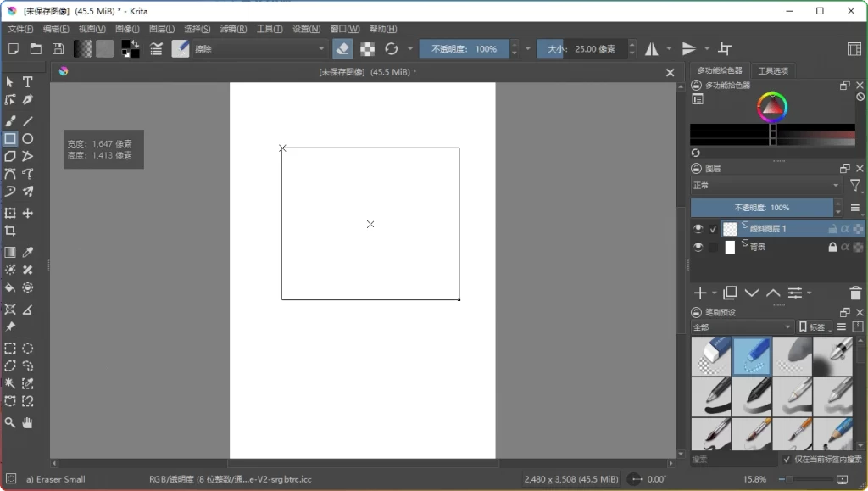
Task: Activate the Horizontal Mirror tool in the toolbar
Action: (653, 48)
